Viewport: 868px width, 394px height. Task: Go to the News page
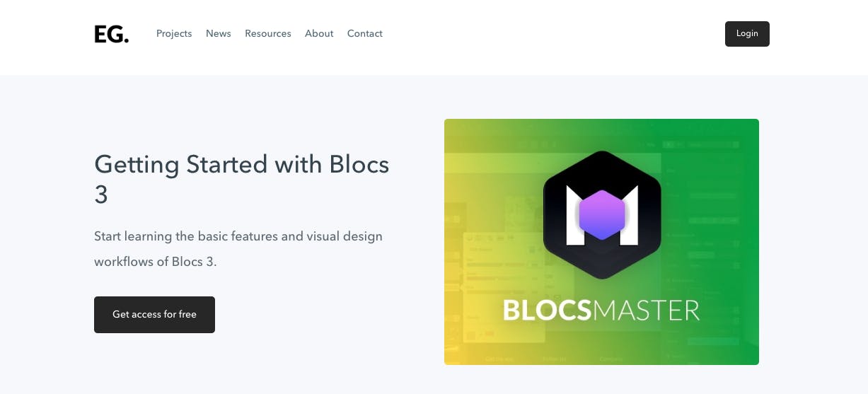tap(219, 33)
